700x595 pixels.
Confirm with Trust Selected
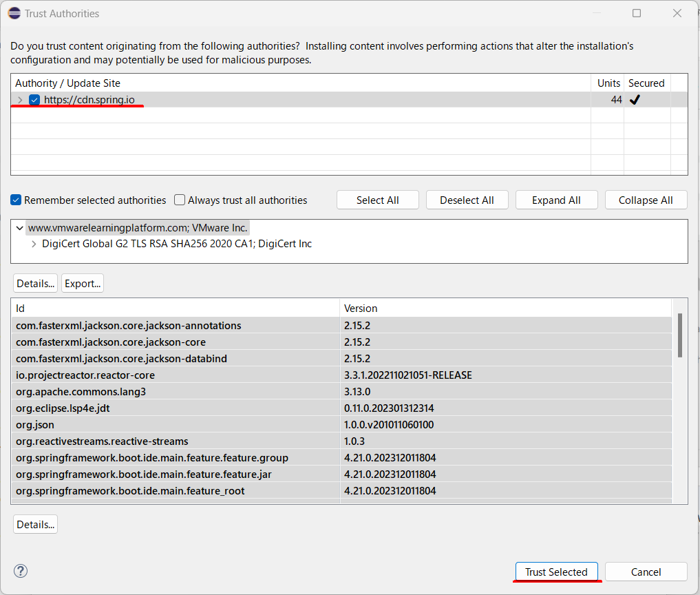point(557,572)
